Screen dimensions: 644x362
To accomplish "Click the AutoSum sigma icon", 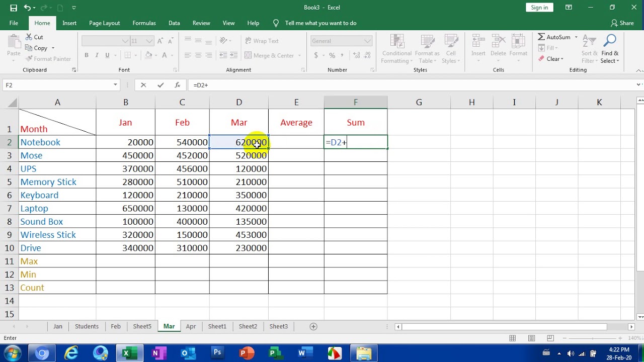I will tap(541, 37).
